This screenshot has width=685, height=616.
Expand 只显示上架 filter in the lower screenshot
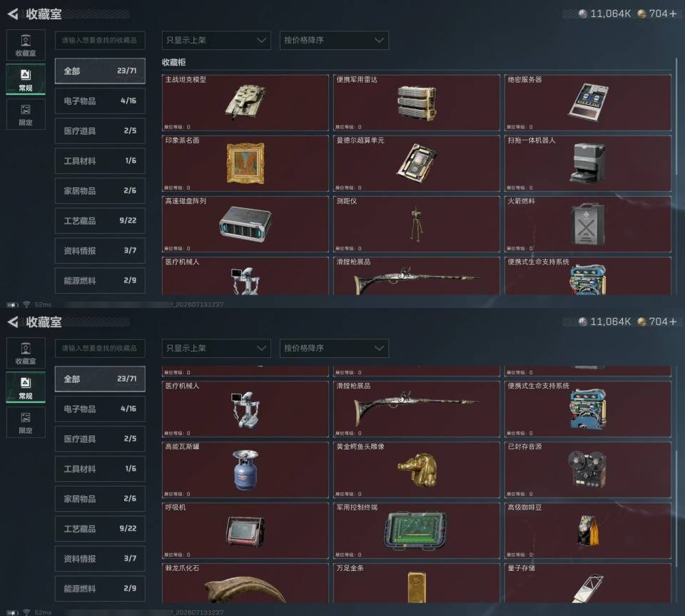coord(216,349)
